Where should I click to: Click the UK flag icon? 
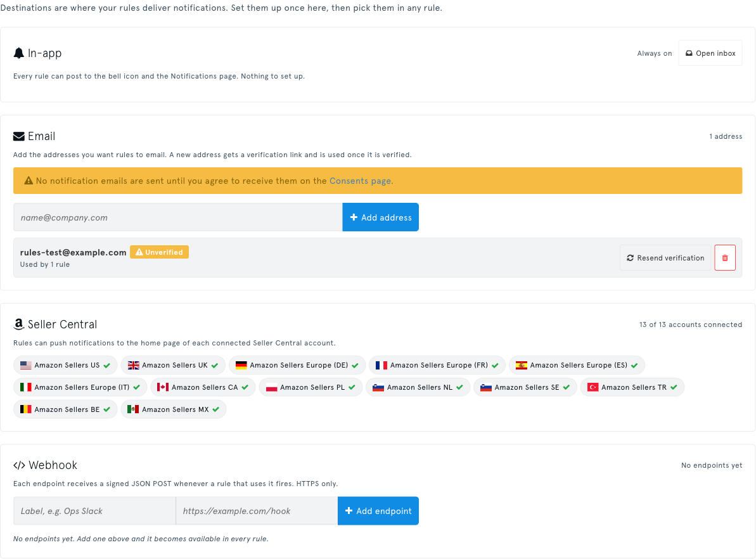click(x=133, y=366)
